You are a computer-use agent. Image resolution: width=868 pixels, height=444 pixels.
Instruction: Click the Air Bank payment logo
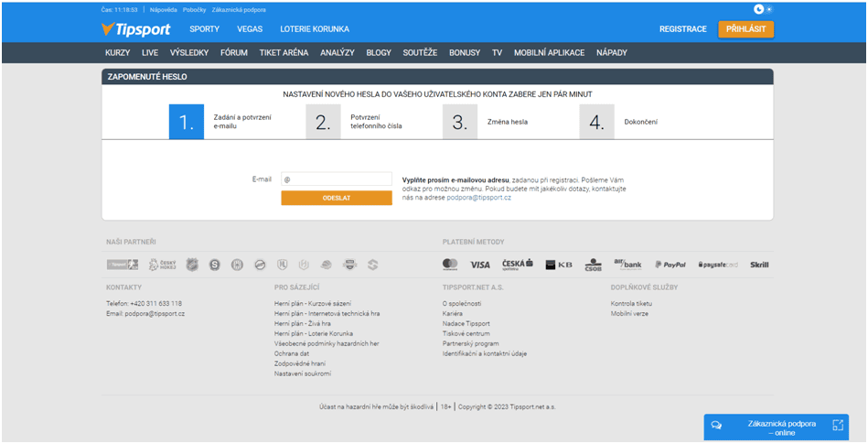(627, 265)
